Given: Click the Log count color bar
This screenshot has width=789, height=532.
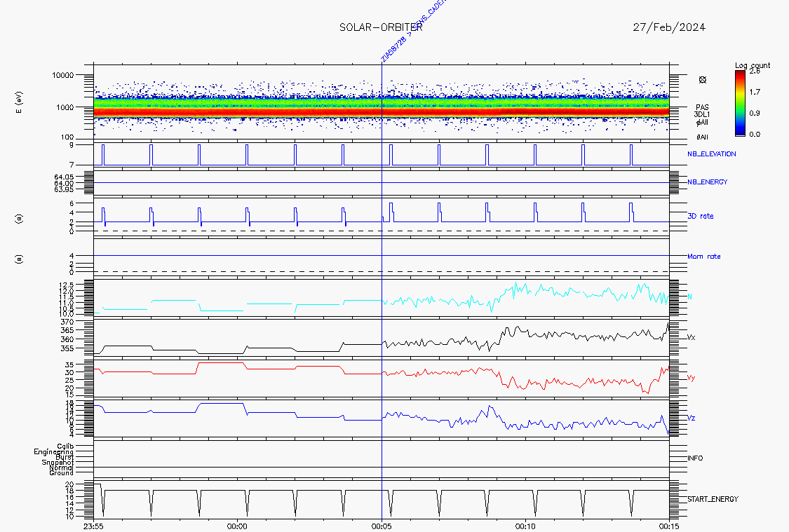Looking at the screenshot, I should point(740,103).
